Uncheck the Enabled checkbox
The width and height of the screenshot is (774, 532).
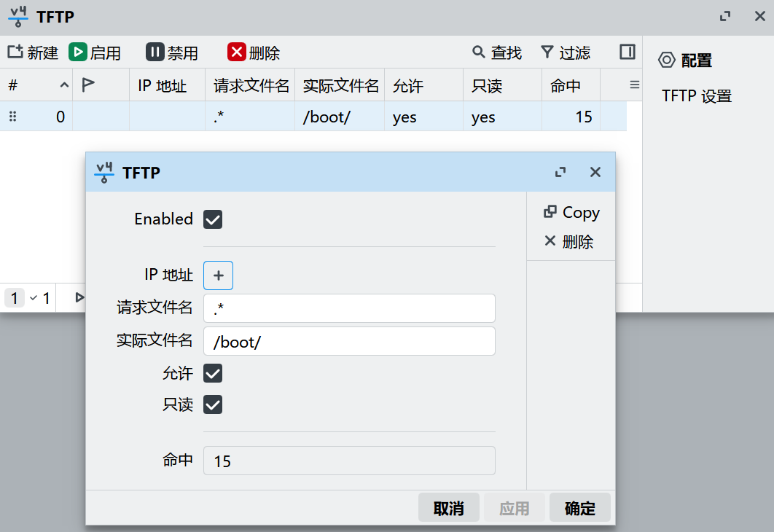tap(213, 219)
